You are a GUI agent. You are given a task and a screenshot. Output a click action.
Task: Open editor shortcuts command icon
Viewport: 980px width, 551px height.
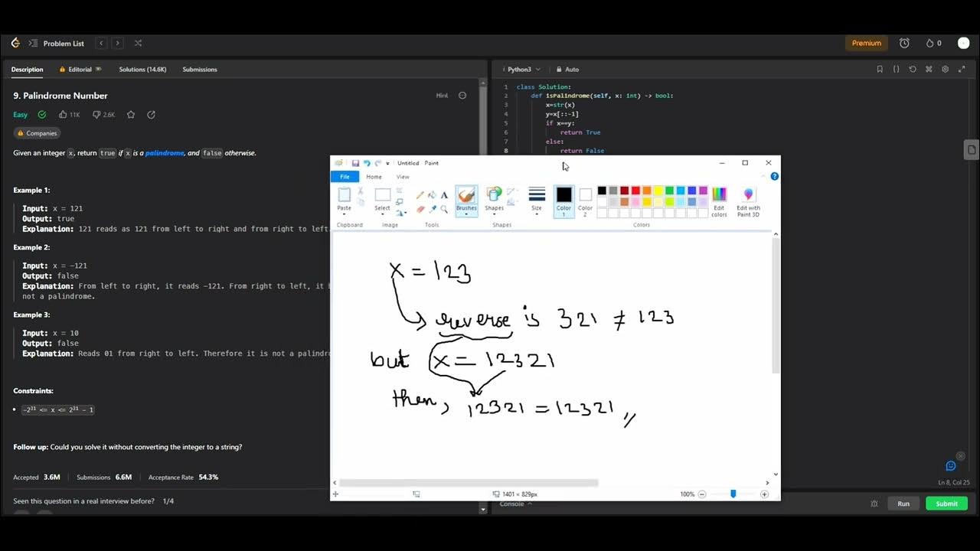tap(929, 69)
